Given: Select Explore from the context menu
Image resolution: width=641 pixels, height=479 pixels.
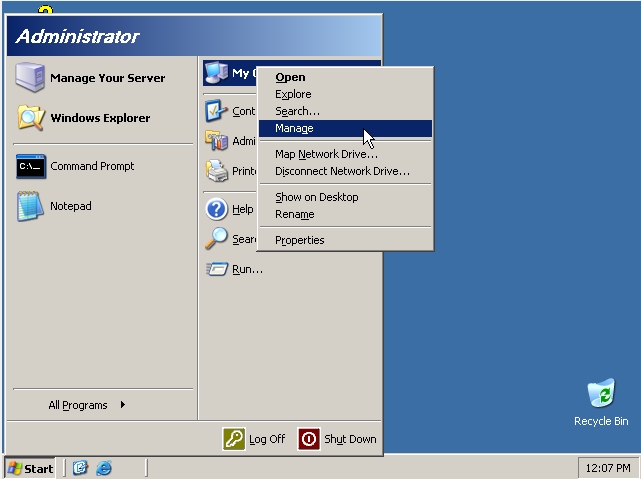Looking at the screenshot, I should coord(345,94).
